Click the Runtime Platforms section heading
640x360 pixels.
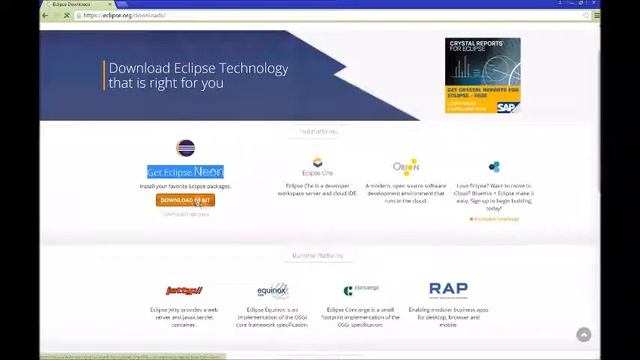[318, 256]
